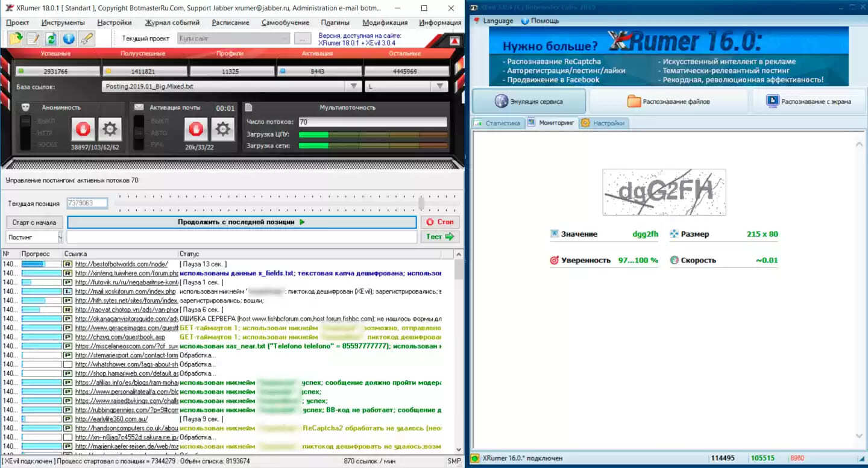Click the mail activation envelope icon

pos(139,107)
